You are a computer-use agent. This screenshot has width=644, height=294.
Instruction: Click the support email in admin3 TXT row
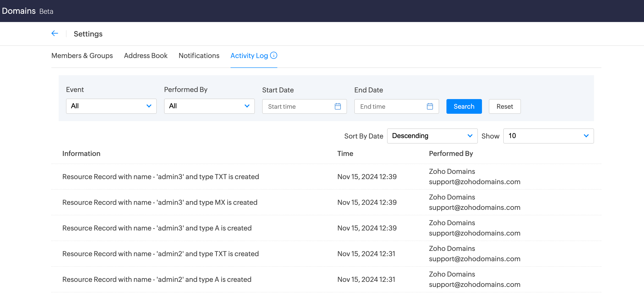pos(474,182)
